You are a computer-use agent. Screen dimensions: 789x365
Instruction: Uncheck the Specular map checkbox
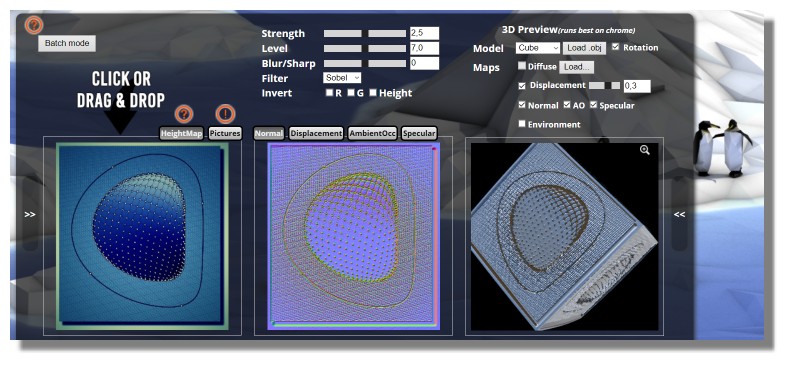(x=593, y=105)
